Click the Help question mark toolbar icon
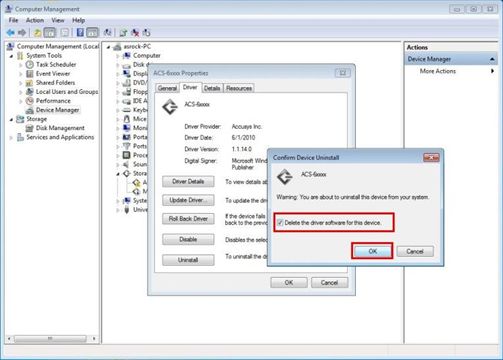 80,32
